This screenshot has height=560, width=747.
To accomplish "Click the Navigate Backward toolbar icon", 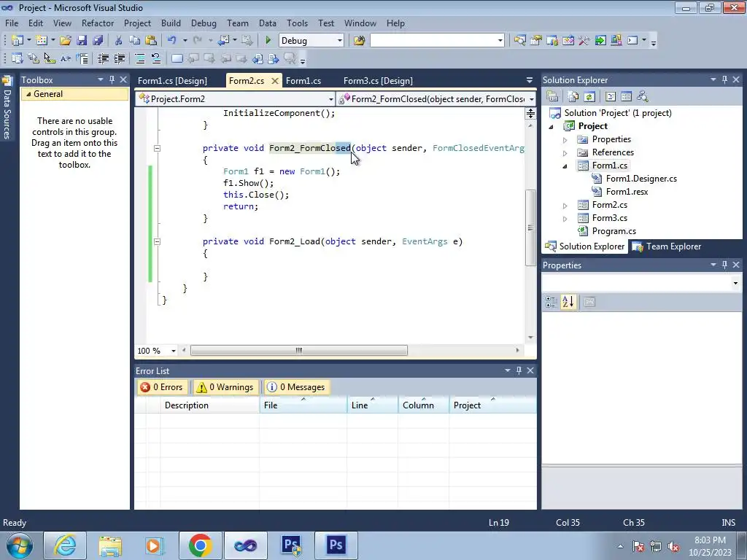I will pyautogui.click(x=223, y=41).
